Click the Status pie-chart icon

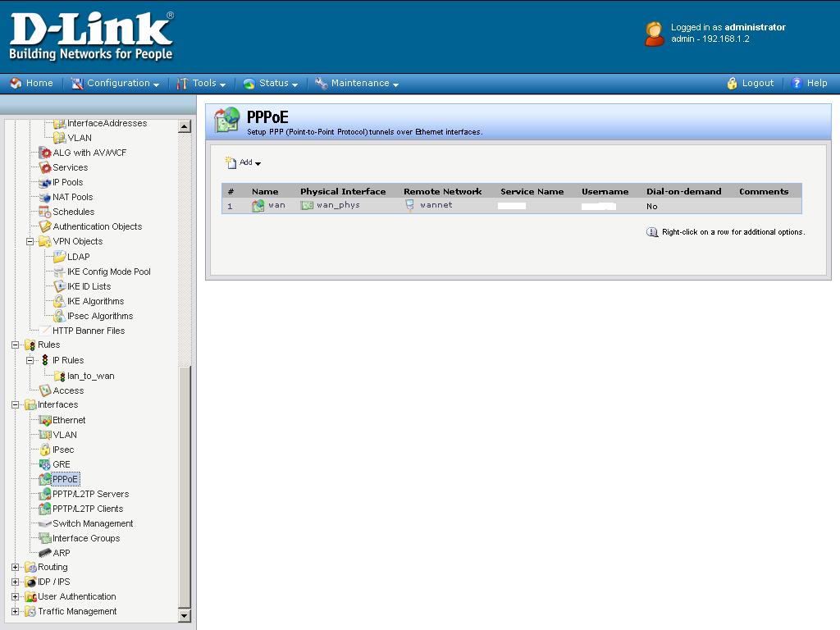[x=249, y=83]
